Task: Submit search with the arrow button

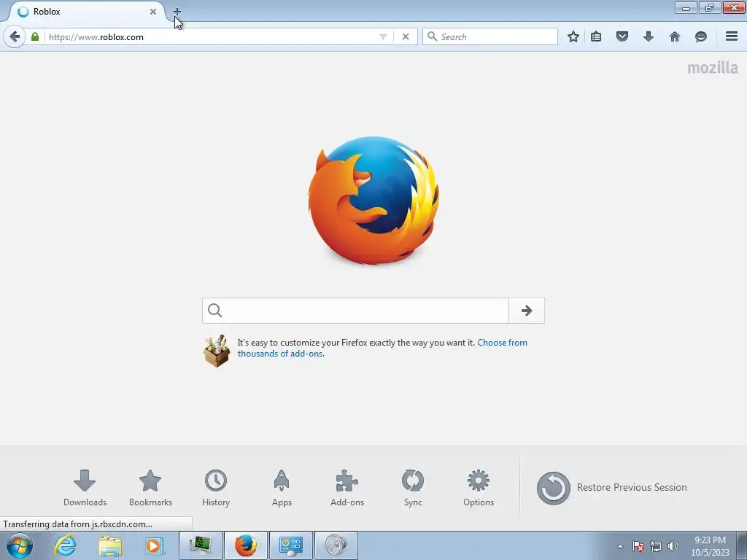Action: (x=527, y=311)
